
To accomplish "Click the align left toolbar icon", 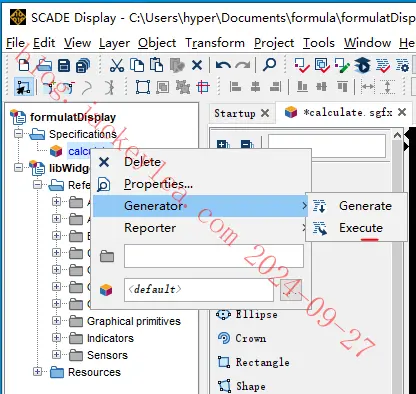I will point(235,87).
